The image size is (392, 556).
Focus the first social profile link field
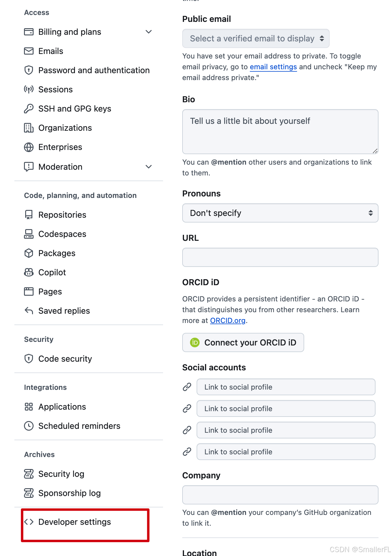click(x=286, y=387)
